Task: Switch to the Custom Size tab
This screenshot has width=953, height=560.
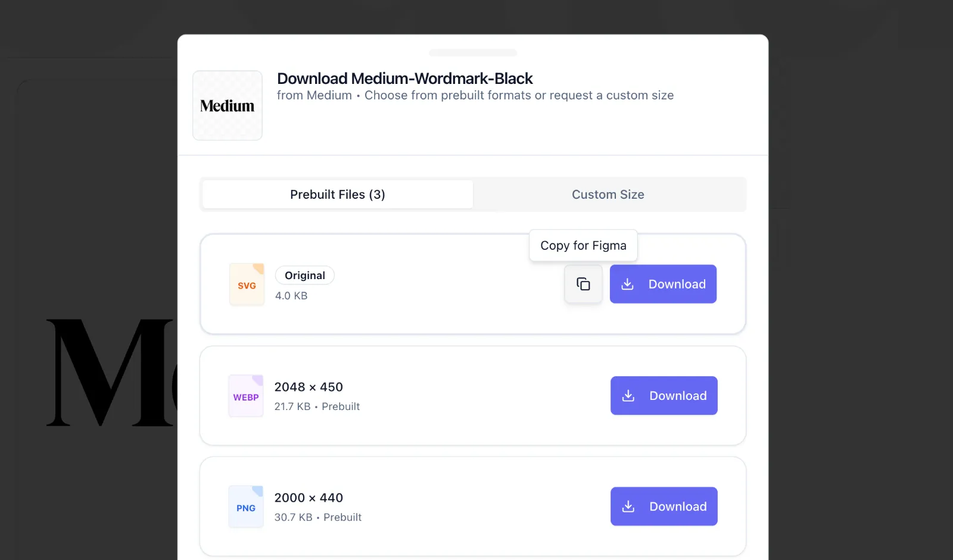Action: (608, 195)
